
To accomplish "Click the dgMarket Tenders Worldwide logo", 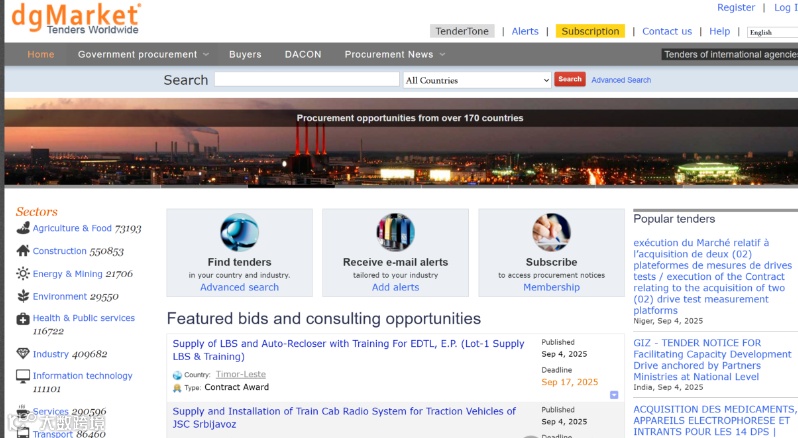I will (x=76, y=18).
